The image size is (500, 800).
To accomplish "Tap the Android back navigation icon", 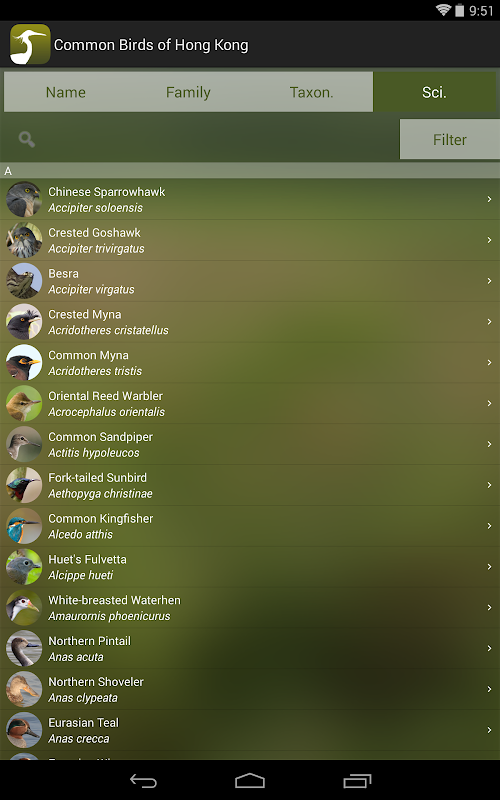I will click(x=143, y=781).
